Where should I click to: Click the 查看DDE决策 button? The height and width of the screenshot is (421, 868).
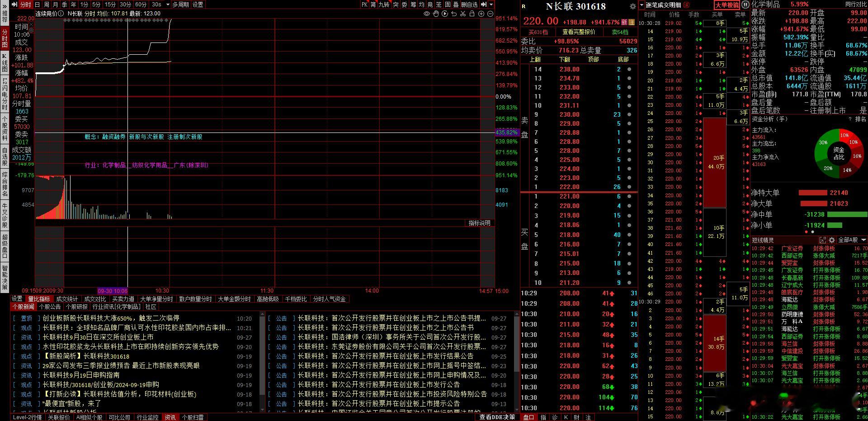click(497, 417)
